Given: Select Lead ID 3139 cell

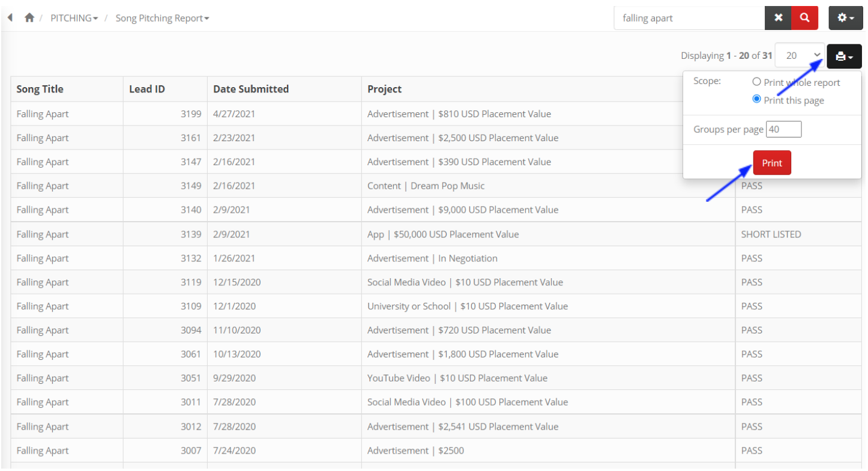Looking at the screenshot, I should pyautogui.click(x=165, y=234).
